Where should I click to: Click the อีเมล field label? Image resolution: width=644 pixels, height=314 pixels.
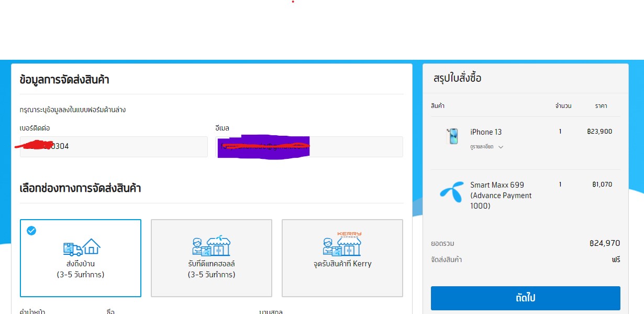point(222,128)
